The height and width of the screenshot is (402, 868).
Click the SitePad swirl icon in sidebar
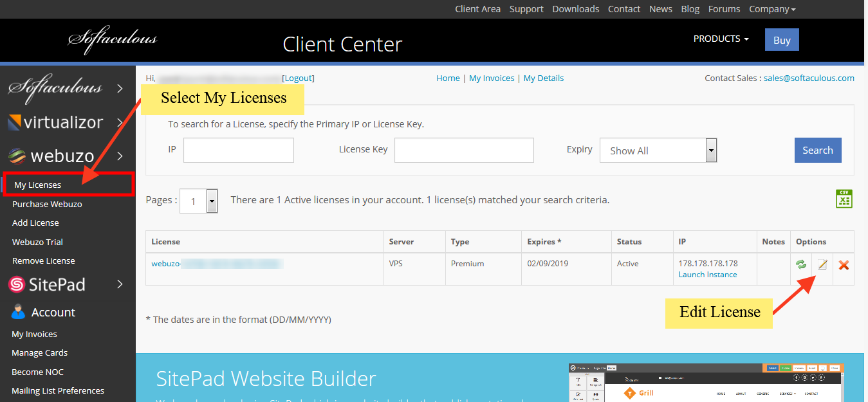(x=17, y=284)
